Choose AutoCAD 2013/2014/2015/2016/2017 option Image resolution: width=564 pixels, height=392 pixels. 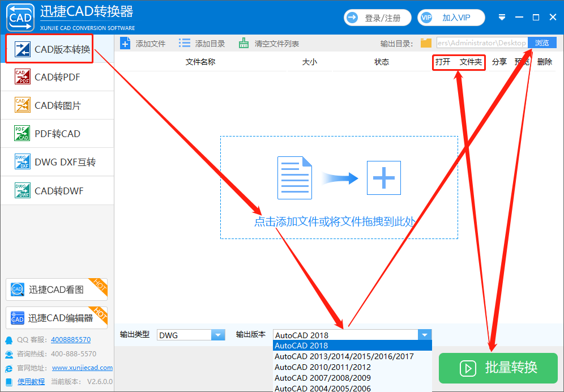point(352,356)
